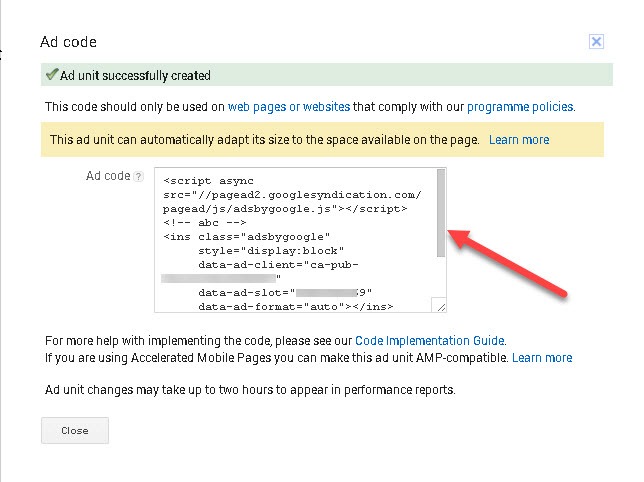Click the data-ad-slot line in code
644x482 pixels.
pos(285,293)
